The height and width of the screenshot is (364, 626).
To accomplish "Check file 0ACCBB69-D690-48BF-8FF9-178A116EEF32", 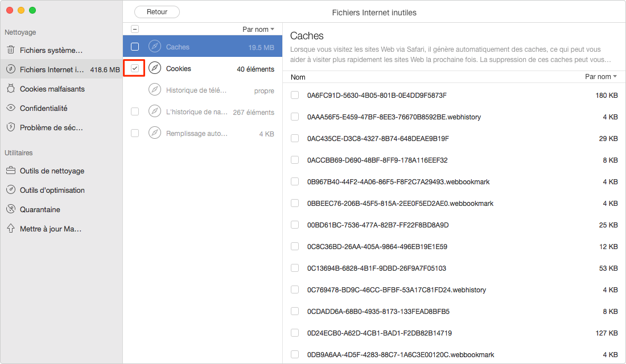I will click(295, 160).
